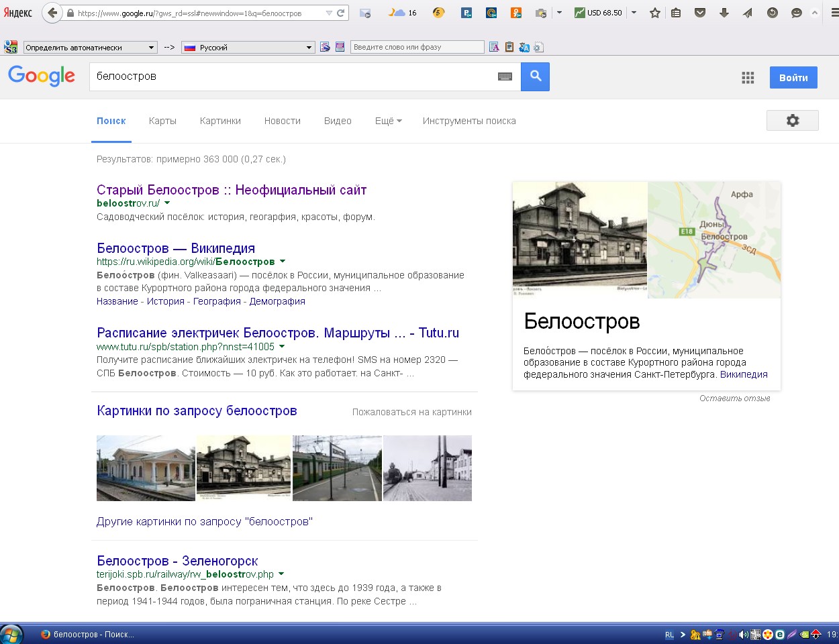Expand the source language dropdown "Определить автоматически"
This screenshot has height=644, width=839.
[151, 47]
